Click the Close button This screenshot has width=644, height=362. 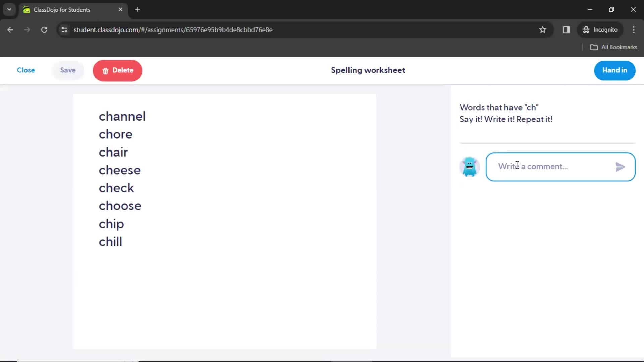pyautogui.click(x=25, y=70)
